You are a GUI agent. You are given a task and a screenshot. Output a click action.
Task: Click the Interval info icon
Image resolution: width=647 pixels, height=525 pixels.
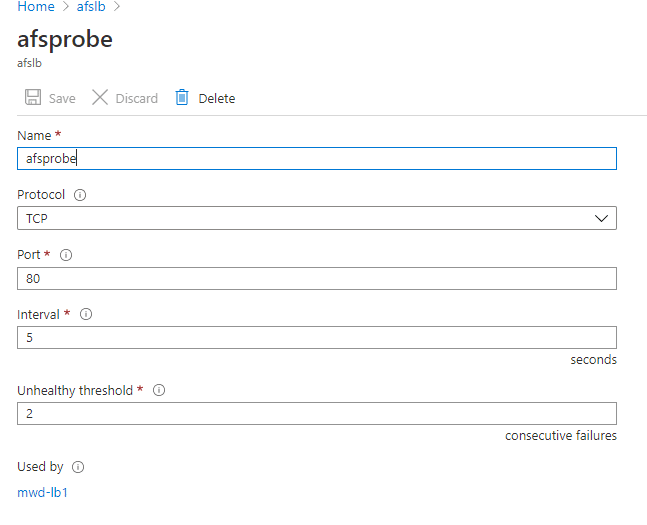pos(86,315)
